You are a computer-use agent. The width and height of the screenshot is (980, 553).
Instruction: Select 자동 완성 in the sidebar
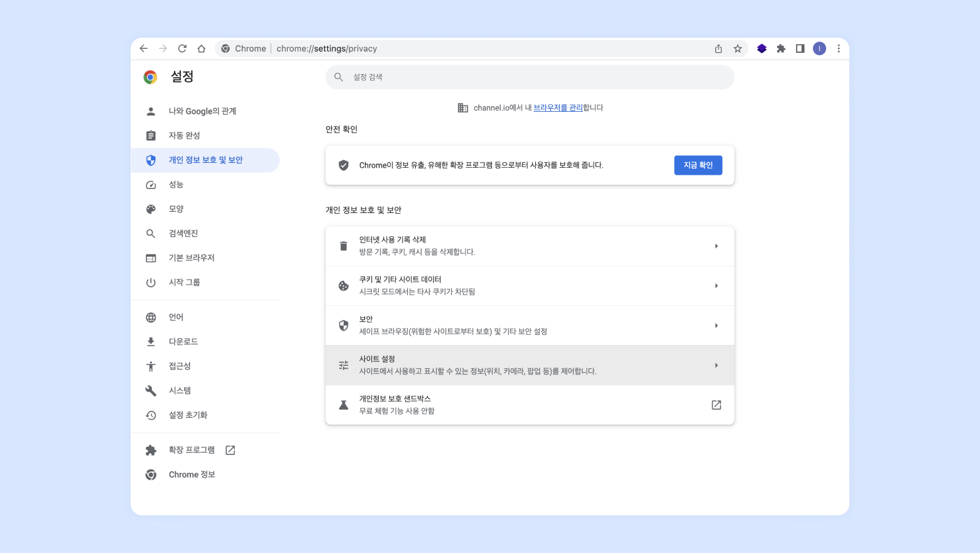coord(184,136)
